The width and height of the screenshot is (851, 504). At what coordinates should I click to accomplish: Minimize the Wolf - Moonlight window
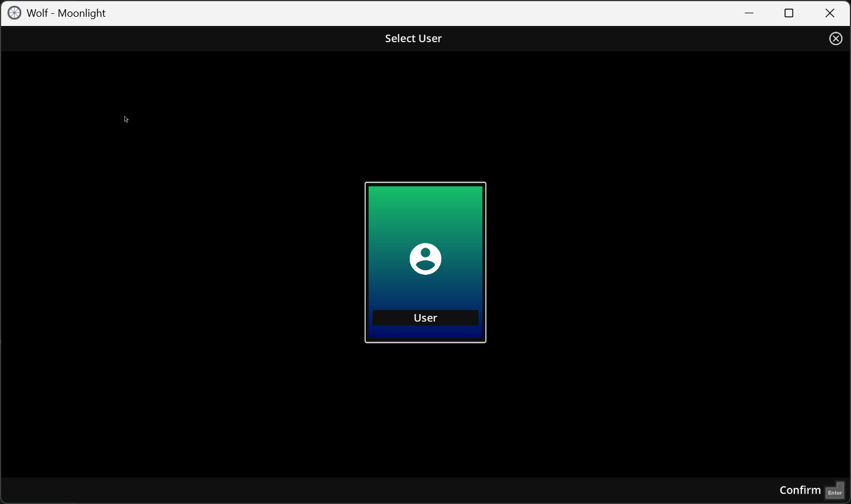pos(749,13)
